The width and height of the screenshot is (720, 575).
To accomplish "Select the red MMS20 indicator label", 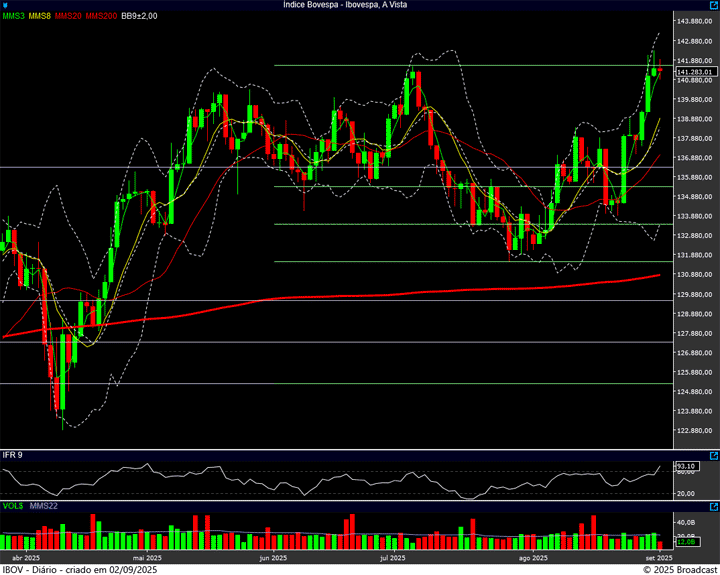I will pos(68,16).
